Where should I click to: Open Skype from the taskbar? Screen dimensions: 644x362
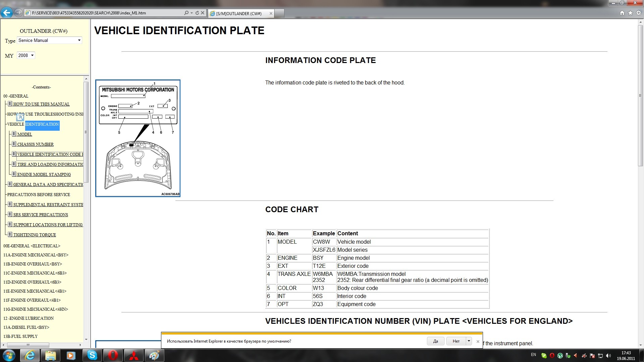pyautogui.click(x=92, y=355)
